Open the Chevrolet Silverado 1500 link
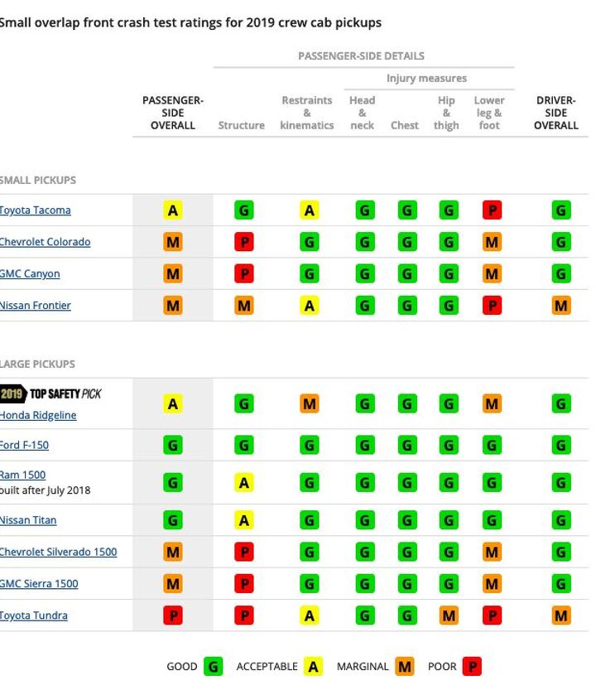Screen dimensions: 596x700 click(x=58, y=552)
